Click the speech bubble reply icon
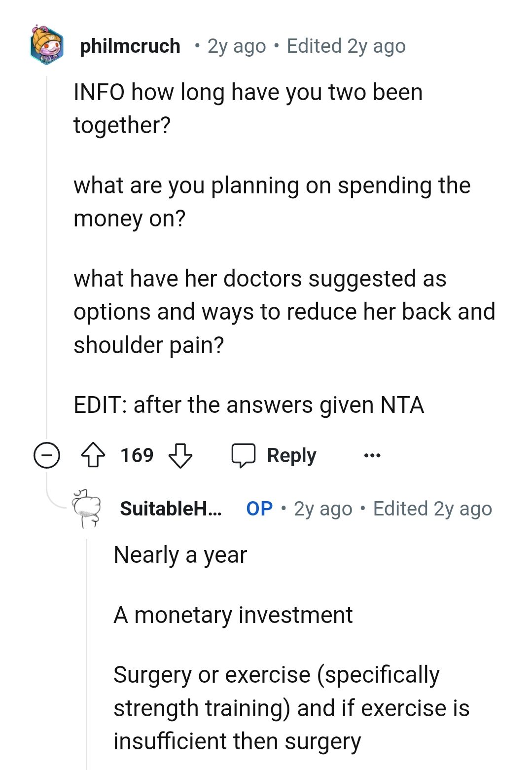The image size is (532, 770). [x=244, y=455]
